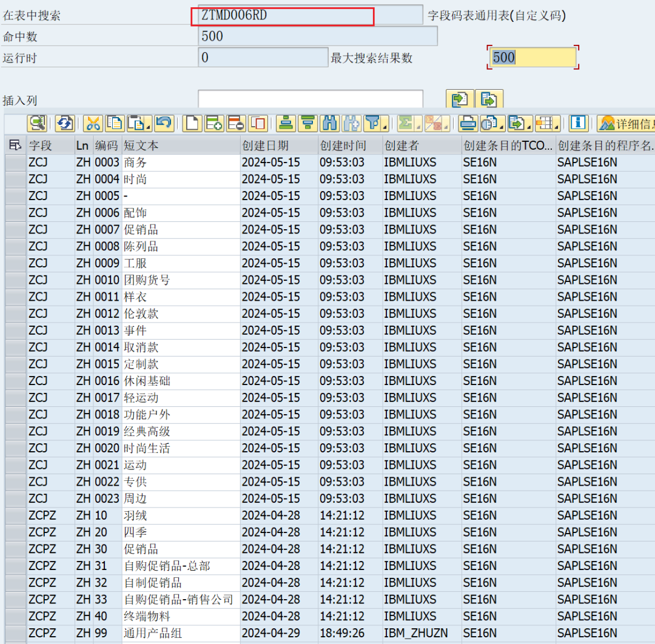The width and height of the screenshot is (655, 644).
Task: Click the 字段 column header
Action: coord(50,146)
